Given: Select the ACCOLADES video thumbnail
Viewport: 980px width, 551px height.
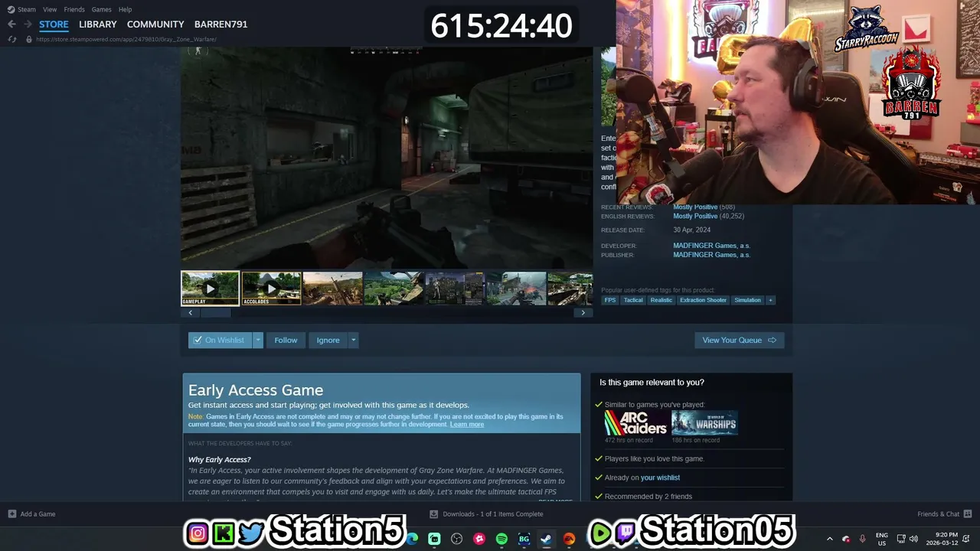Looking at the screenshot, I should tap(271, 289).
